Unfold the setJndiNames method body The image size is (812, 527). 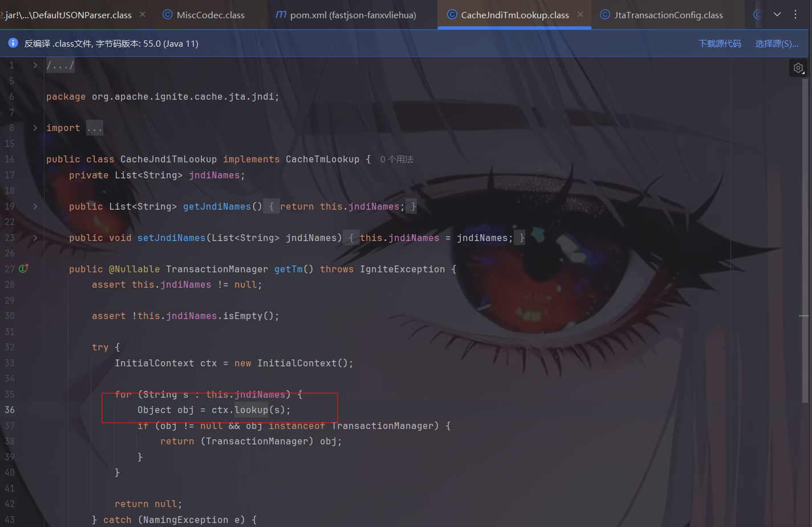(35, 238)
